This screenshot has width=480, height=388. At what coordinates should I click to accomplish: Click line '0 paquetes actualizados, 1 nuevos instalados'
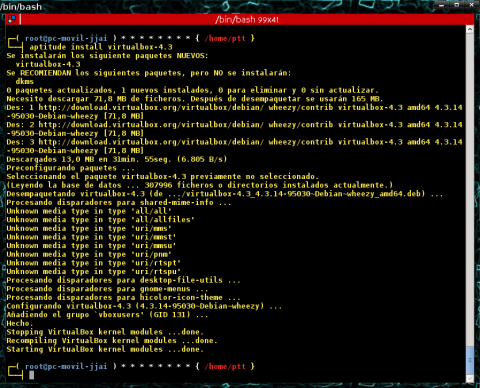[193, 90]
